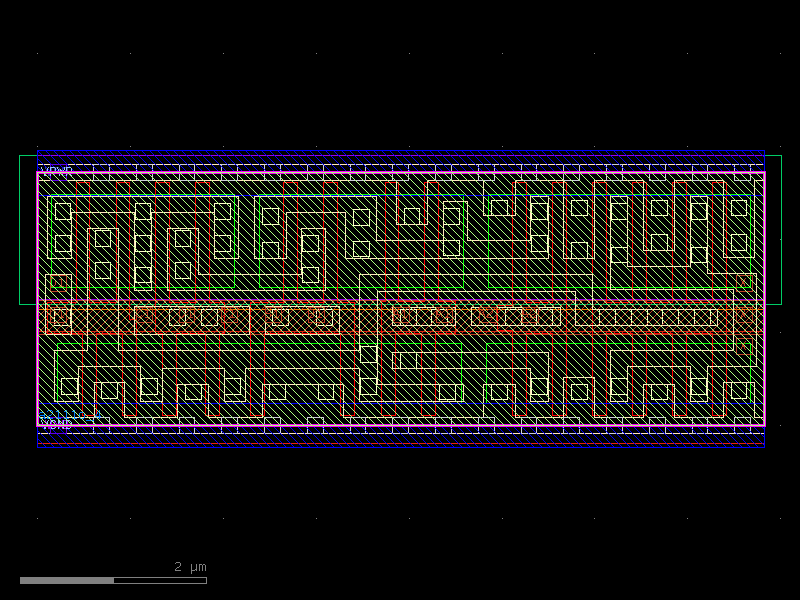Select the VPWR power rail label
Viewport: 800px width, 600px height.
pyautogui.click(x=57, y=170)
